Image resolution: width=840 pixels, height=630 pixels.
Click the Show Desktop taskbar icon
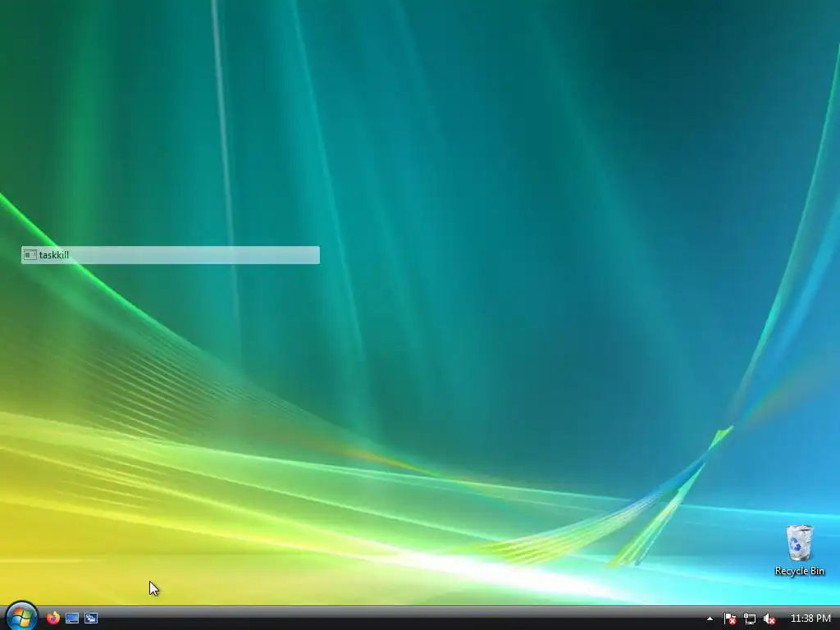click(x=72, y=619)
